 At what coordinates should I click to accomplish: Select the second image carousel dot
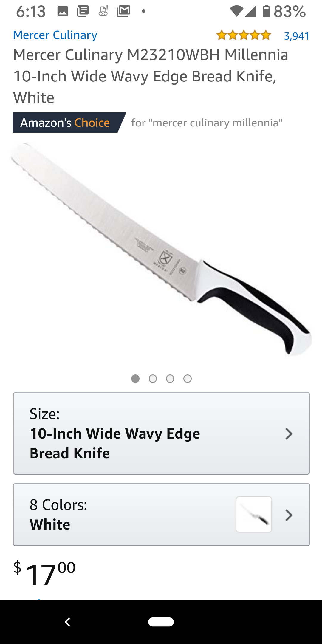pos(153,379)
